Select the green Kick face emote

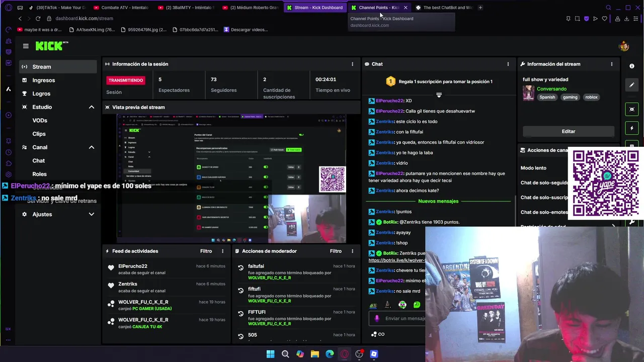(x=417, y=305)
